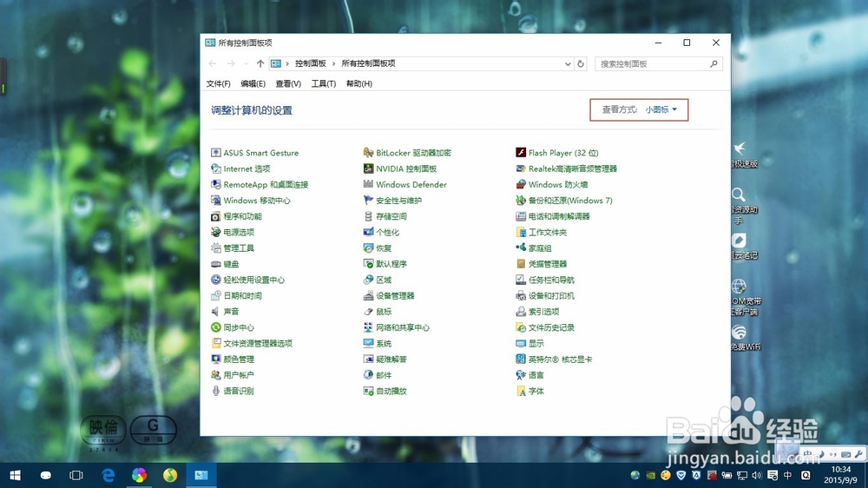
Task: Click the 控制面板 breadcrumb link
Action: (x=311, y=63)
